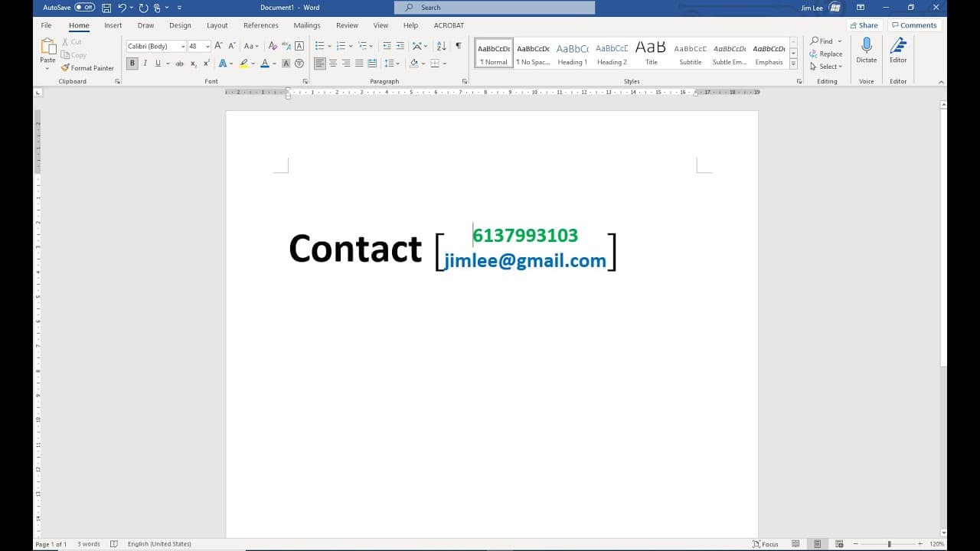Toggle Bold formatting
The height and width of the screenshot is (551, 980).
132,64
